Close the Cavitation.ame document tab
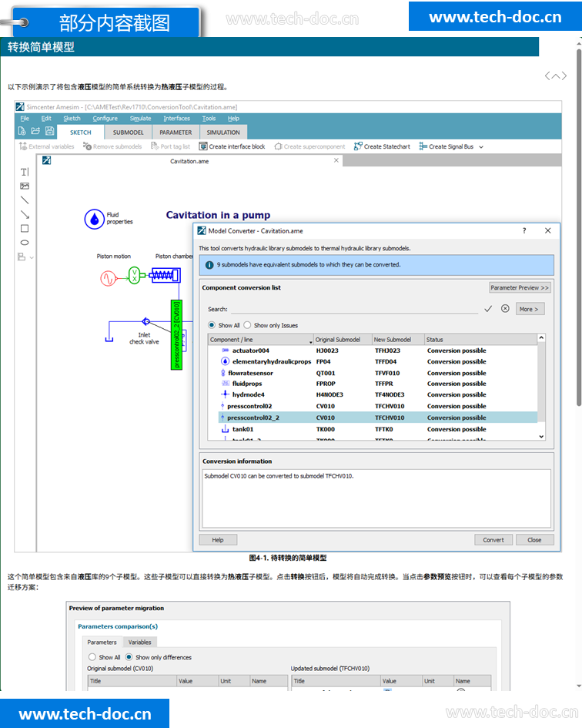Viewport: 582px width, 728px height. click(x=336, y=160)
